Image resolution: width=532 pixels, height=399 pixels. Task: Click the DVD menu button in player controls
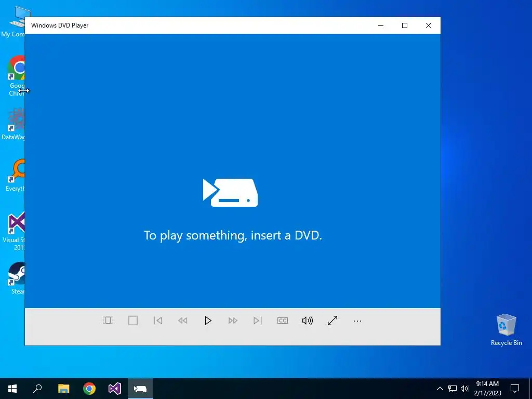pyautogui.click(x=108, y=320)
